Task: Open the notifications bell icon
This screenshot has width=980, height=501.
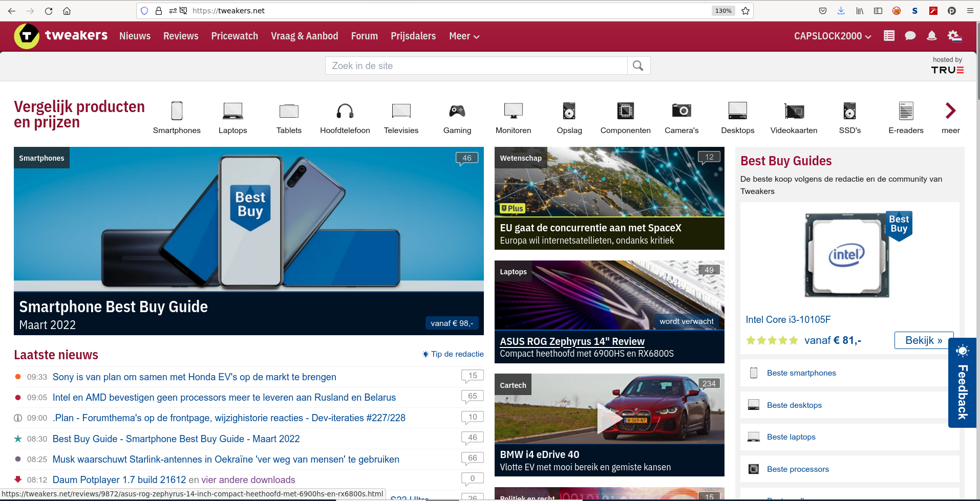Action: (932, 36)
